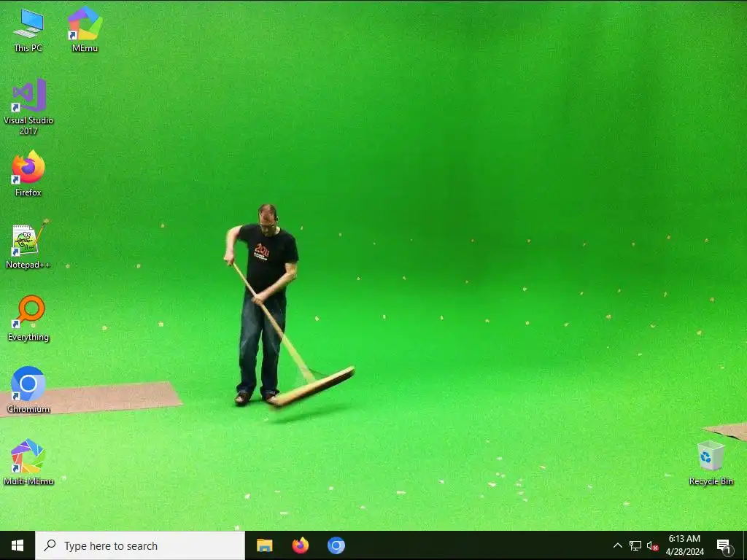
Task: Click the muted volume tray icon
Action: click(x=652, y=545)
